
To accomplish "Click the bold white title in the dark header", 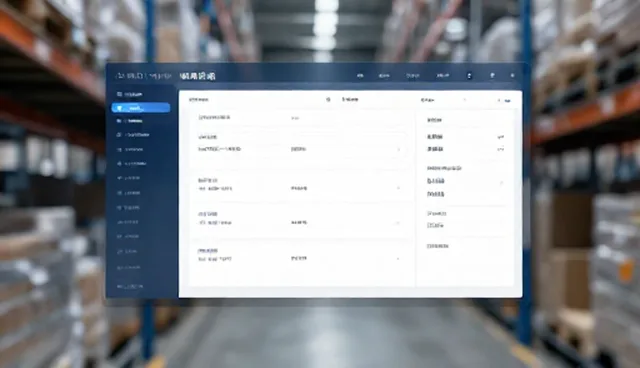I will 197,76.
